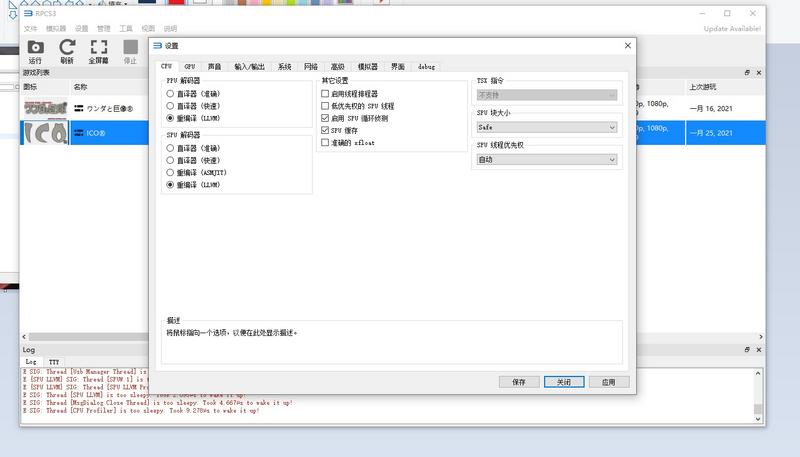Open the TSX 指令 dropdown
The height and width of the screenshot is (457, 800).
pos(547,95)
